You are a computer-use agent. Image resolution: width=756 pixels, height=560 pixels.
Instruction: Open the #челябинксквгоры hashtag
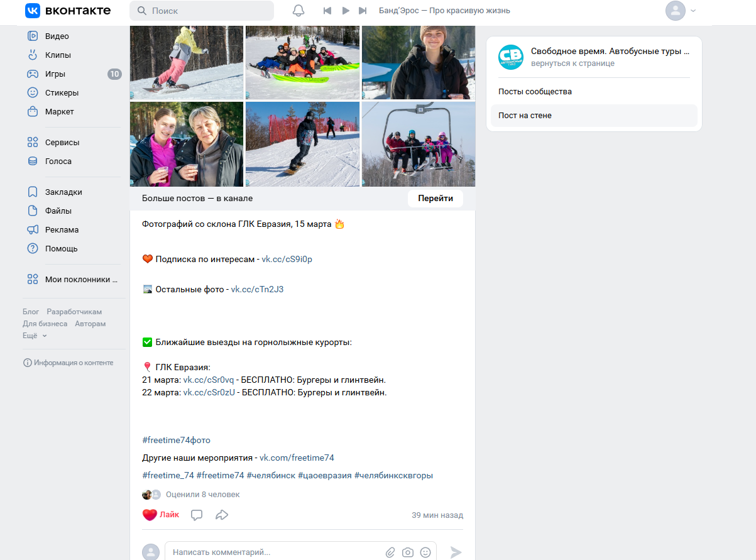pyautogui.click(x=393, y=475)
